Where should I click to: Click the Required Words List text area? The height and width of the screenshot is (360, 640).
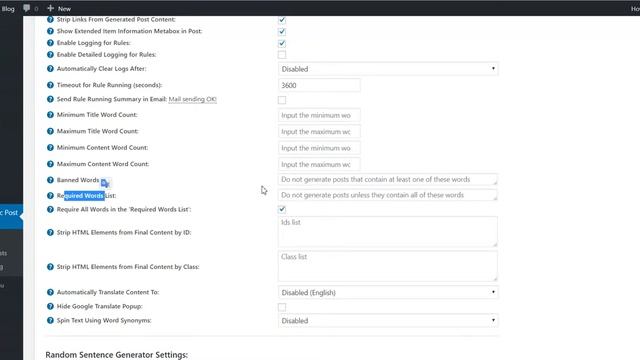point(388,195)
